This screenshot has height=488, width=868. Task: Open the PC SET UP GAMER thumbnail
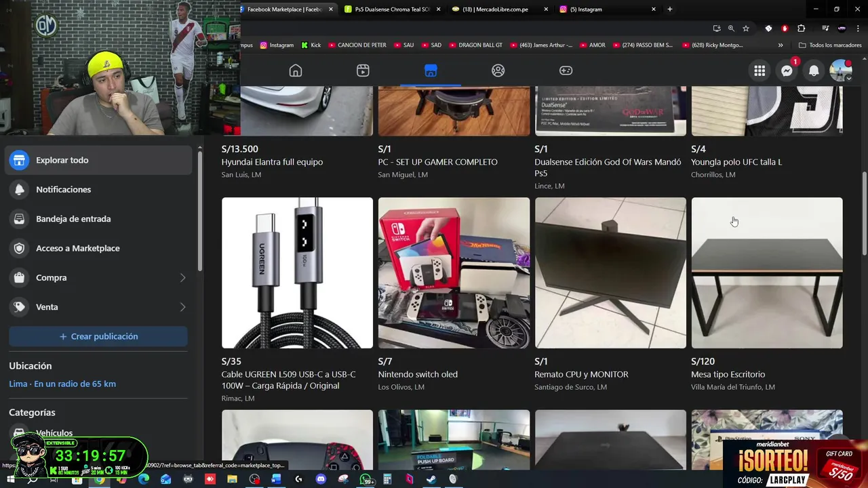[x=454, y=111]
